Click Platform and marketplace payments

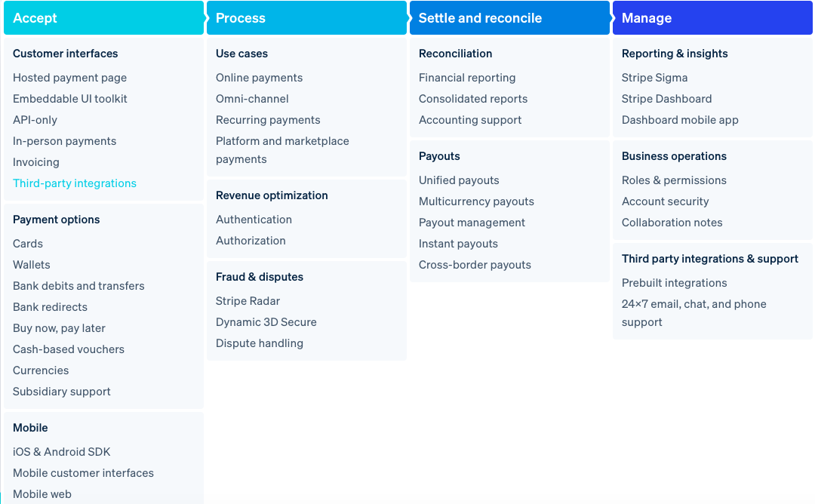(x=282, y=149)
